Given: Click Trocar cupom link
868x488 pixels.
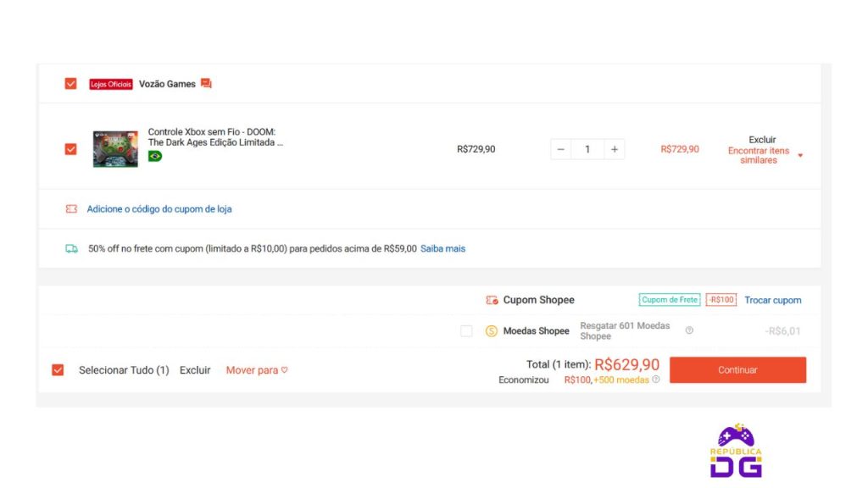Looking at the screenshot, I should 773,300.
